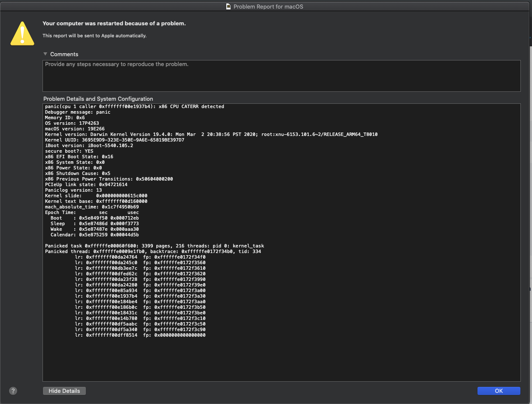Click the "OS version: 17P4263" line
Image resolution: width=532 pixels, height=404 pixels.
[x=72, y=123]
